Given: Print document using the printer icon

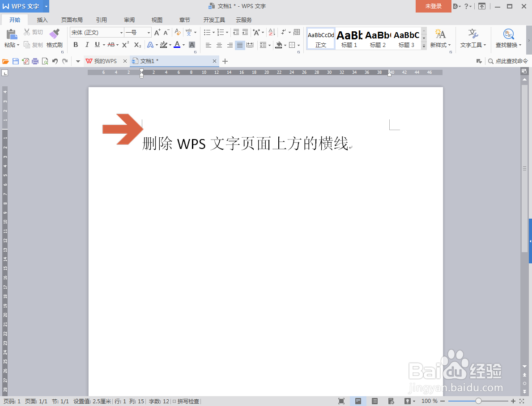Looking at the screenshot, I should coord(35,61).
